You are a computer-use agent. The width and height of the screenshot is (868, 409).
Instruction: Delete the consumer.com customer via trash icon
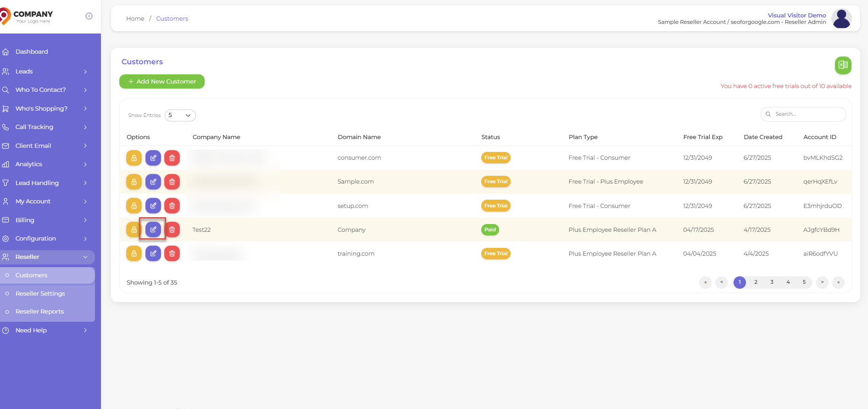click(172, 158)
